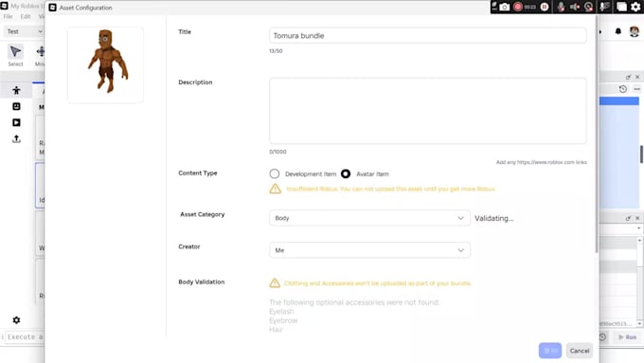Image resolution: width=644 pixels, height=363 pixels.
Task: Open the play preview sidebar panel
Action: (16, 122)
